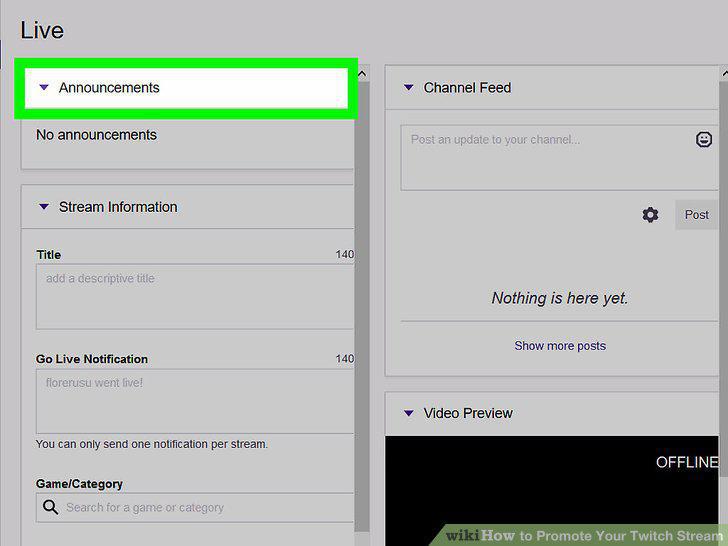This screenshot has height=546, width=728.
Task: Click the No announcements text
Action: click(96, 135)
